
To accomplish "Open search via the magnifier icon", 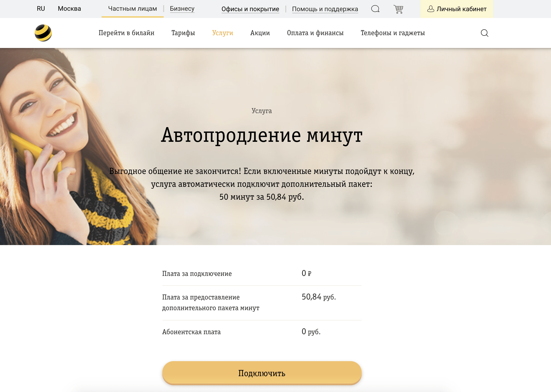I will tap(485, 33).
